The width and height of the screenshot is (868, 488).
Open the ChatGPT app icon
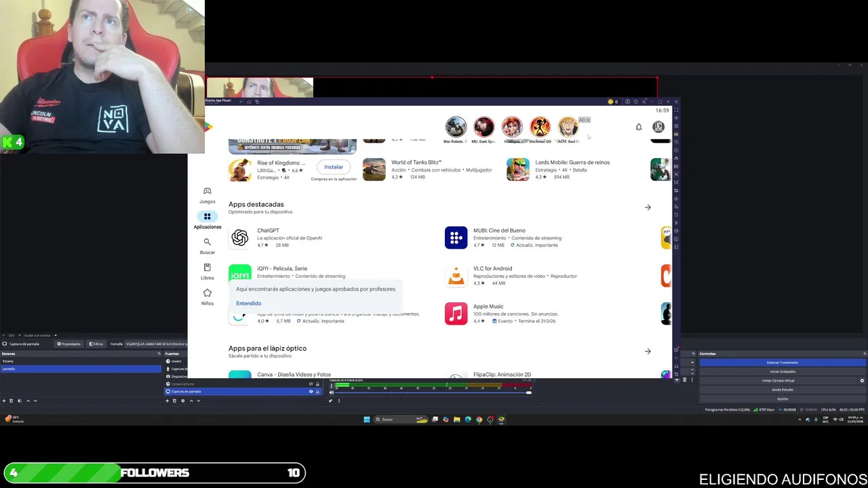(239, 238)
